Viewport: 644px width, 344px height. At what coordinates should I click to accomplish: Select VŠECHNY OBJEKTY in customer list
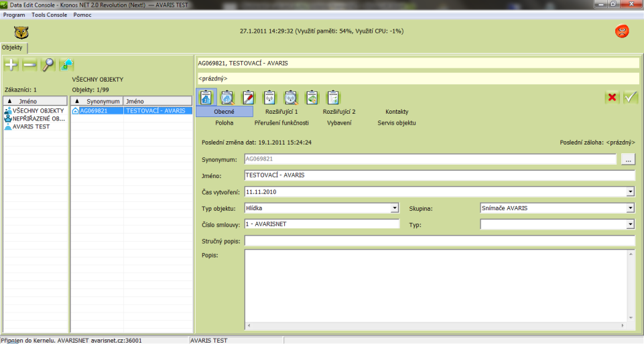38,110
